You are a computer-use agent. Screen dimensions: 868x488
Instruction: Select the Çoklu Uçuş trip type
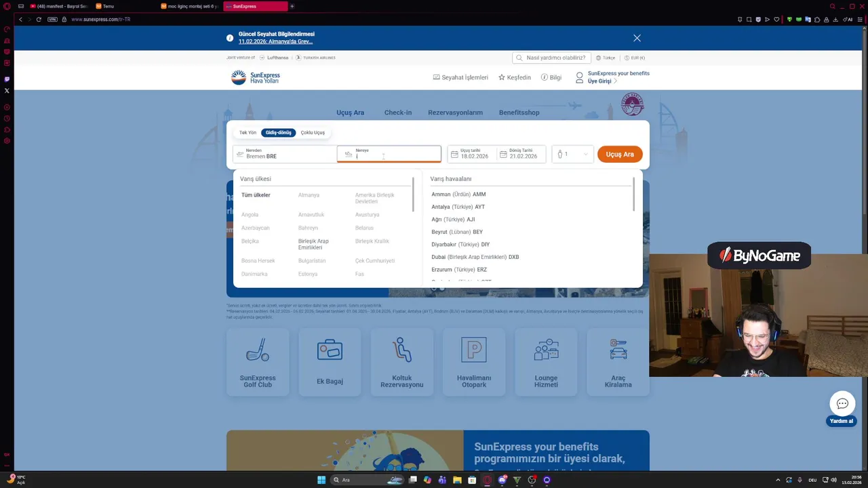313,133
